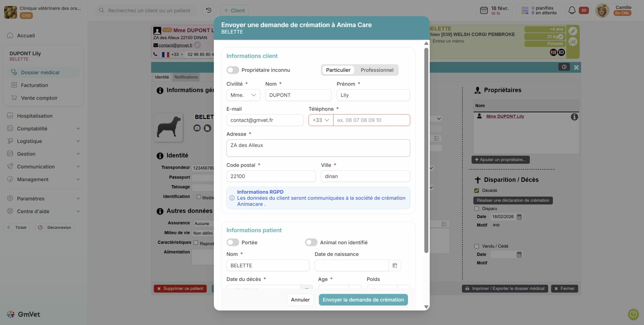Viewport: 644px width, 325px height.
Task: Click the patient photo camera icon
Action: coord(197,128)
